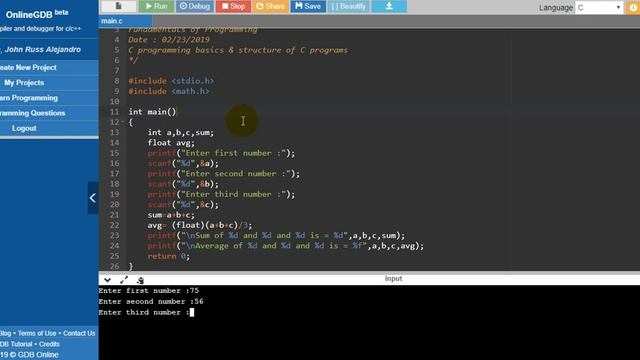Open Learn Programming link
Image resolution: width=640 pixels, height=360 pixels.
point(29,98)
